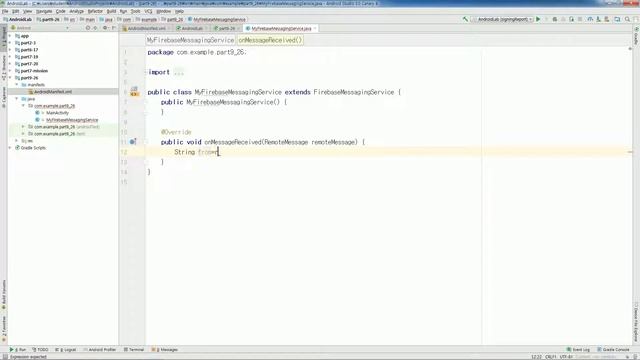This screenshot has width=640, height=360.
Task: Open the TODO tool window
Action: [x=40, y=350]
